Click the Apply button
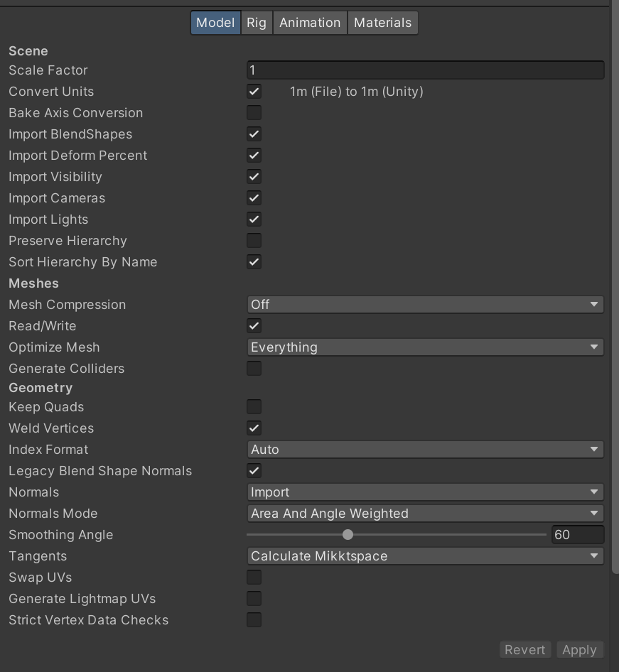The image size is (619, 672). [x=579, y=650]
